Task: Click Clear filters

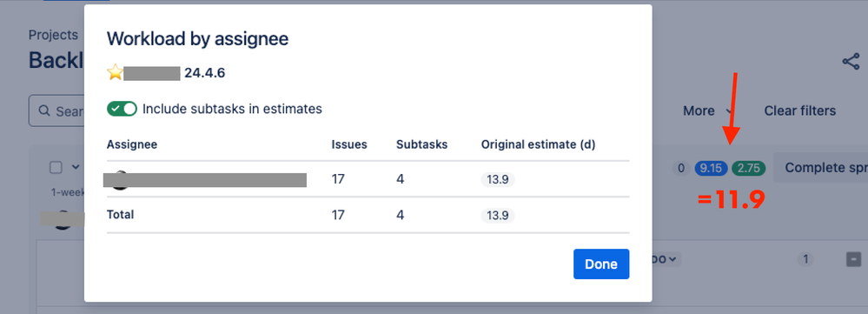Action: click(800, 110)
